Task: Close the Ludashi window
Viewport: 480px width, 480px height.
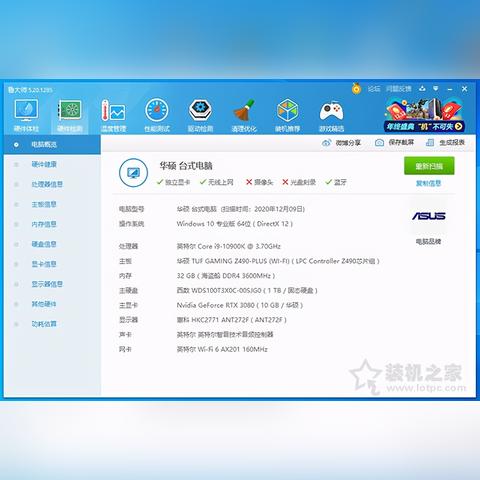Action: [464, 89]
